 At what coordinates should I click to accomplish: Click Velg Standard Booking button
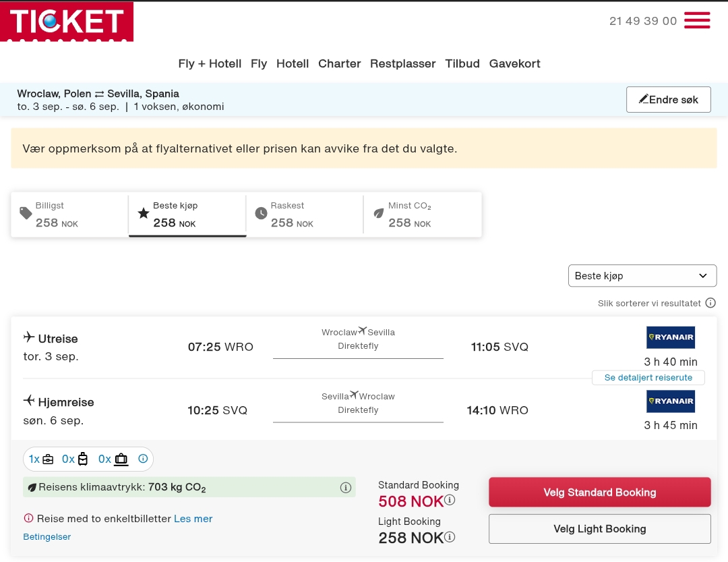(x=599, y=493)
